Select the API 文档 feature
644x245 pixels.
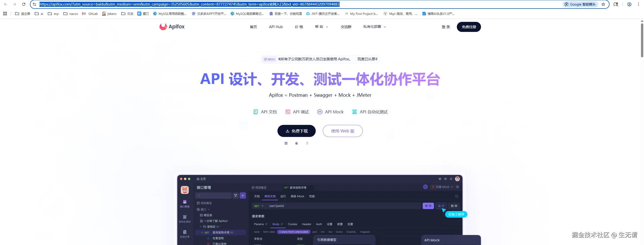pos(265,112)
